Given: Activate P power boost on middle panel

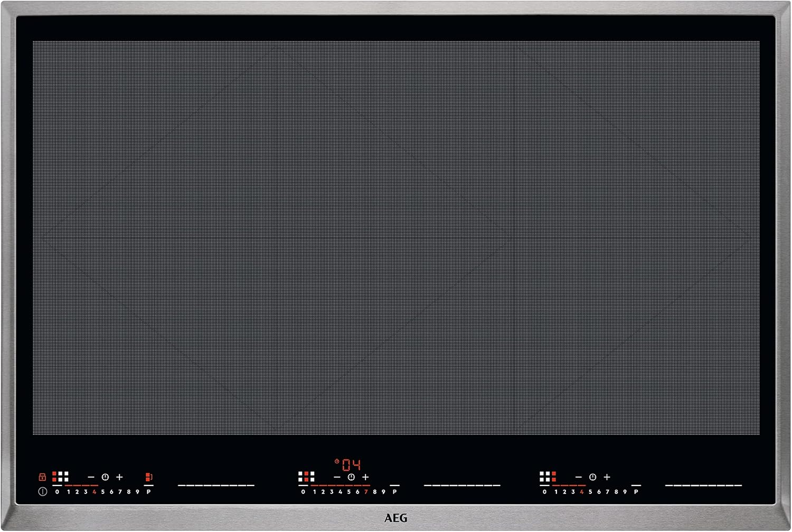Looking at the screenshot, I should click(394, 492).
